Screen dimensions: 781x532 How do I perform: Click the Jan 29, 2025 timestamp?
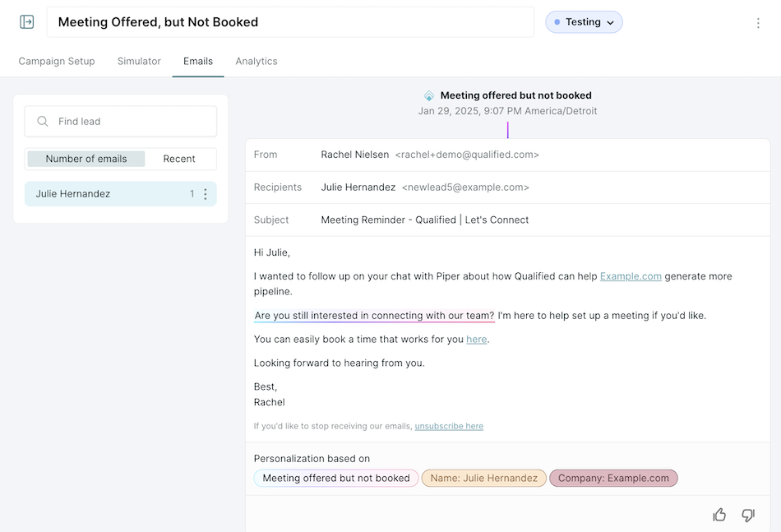507,111
